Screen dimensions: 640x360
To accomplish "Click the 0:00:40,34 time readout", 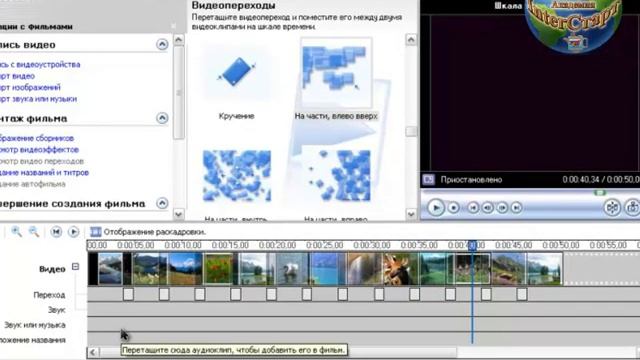I will pos(581,180).
